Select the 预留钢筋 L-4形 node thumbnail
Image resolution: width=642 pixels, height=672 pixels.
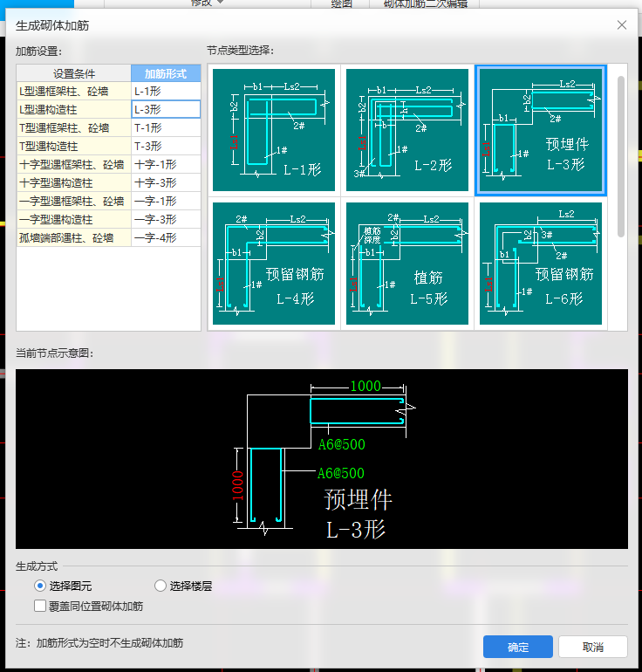[274, 264]
